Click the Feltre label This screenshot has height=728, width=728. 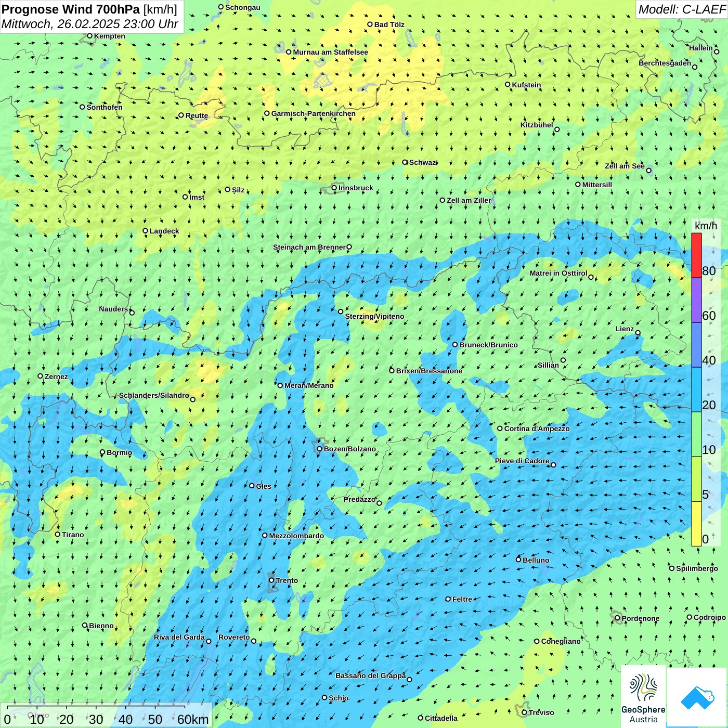[x=462, y=599]
